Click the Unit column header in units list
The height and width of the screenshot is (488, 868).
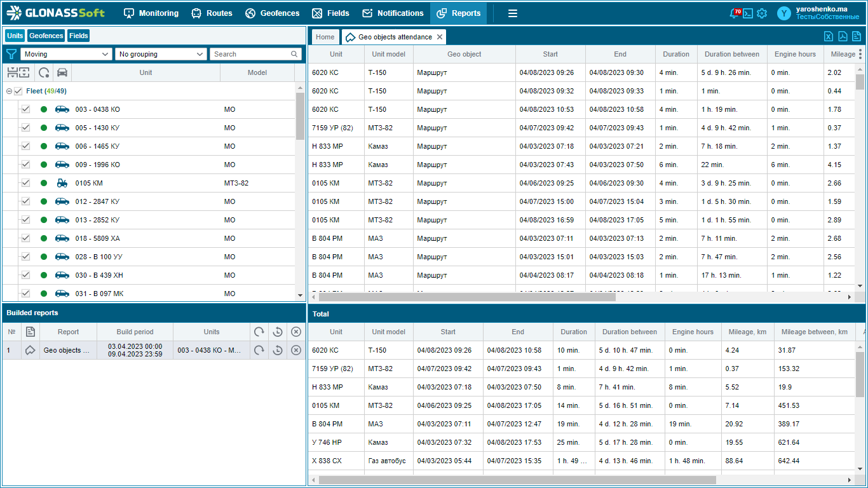[146, 72]
